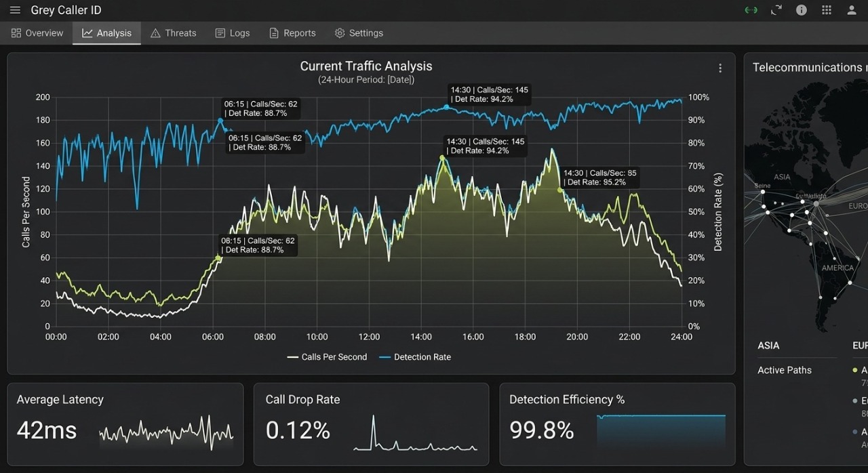Screen dimensions: 868x473
Task: Select Active Paths under ASIA
Action: pyautogui.click(x=785, y=370)
